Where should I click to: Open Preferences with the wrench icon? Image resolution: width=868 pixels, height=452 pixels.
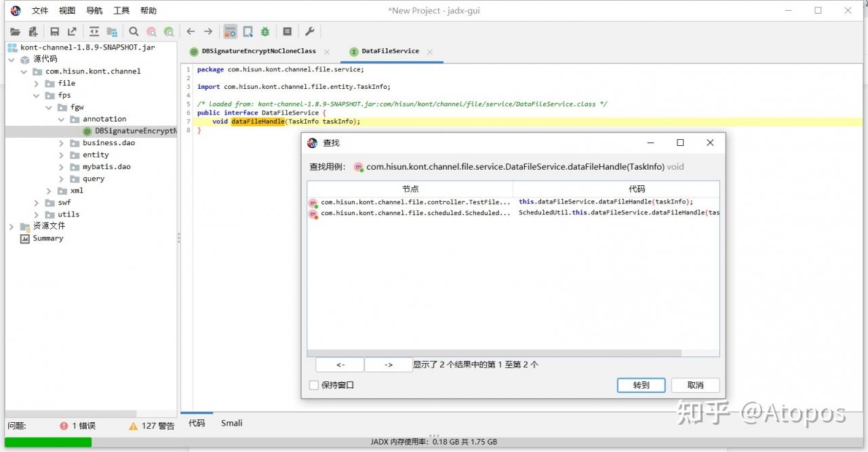(x=309, y=31)
